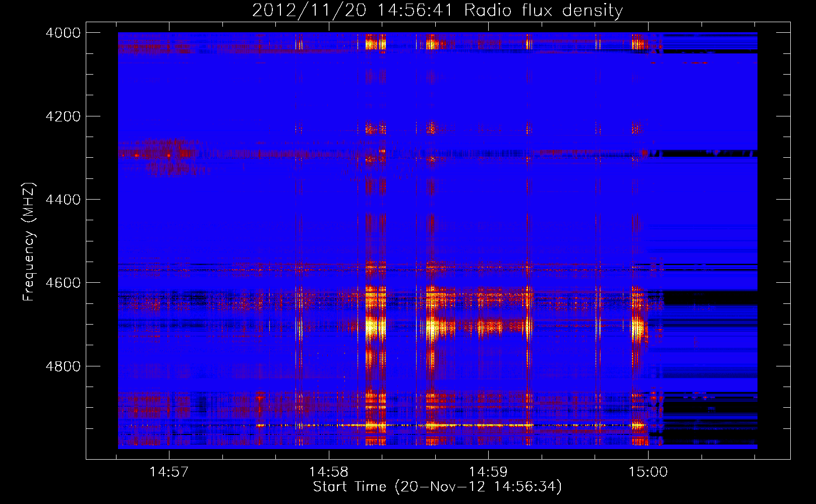
Task: Select the 4600 frequency axis label
Action: [x=63, y=283]
